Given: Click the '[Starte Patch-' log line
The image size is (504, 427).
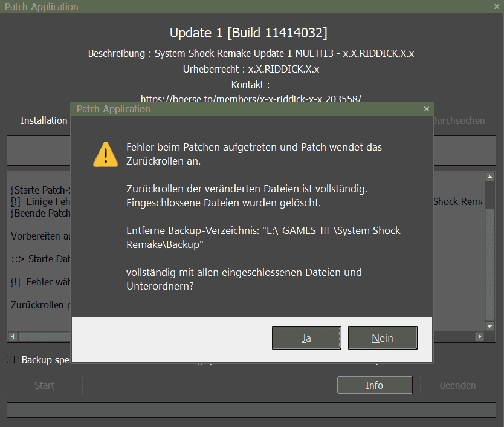Looking at the screenshot, I should point(41,190).
